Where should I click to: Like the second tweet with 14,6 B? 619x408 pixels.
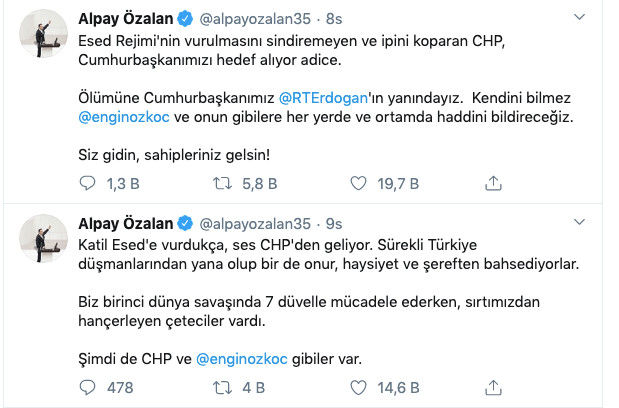357,386
